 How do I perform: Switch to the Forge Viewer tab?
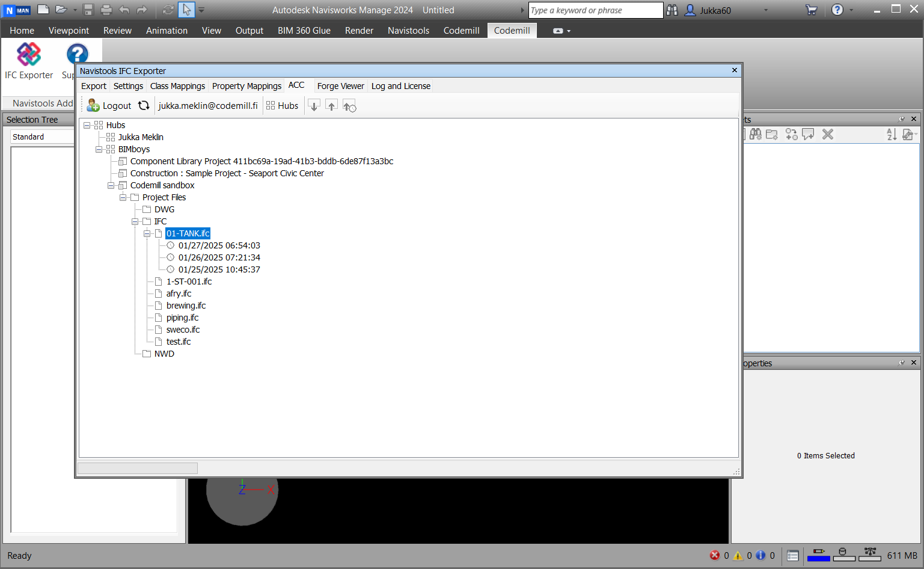pyautogui.click(x=340, y=86)
